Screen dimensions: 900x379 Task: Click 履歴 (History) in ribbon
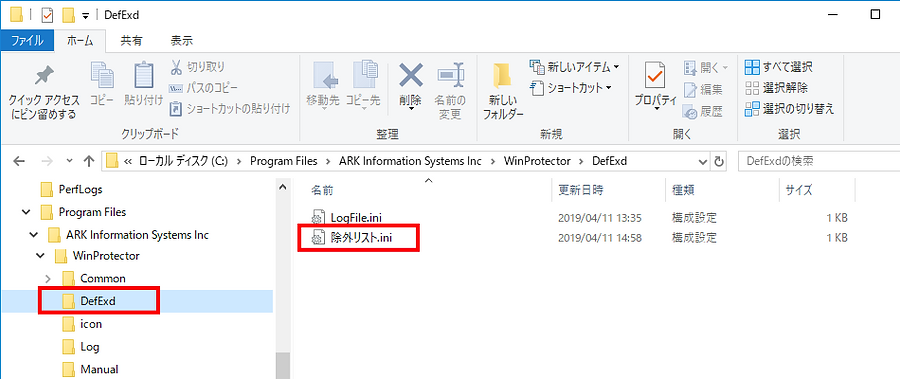point(704,111)
